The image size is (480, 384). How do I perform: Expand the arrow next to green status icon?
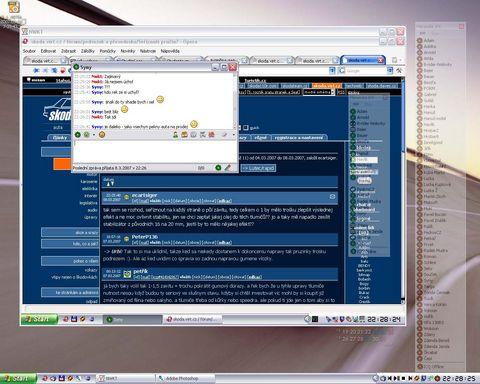point(94,135)
